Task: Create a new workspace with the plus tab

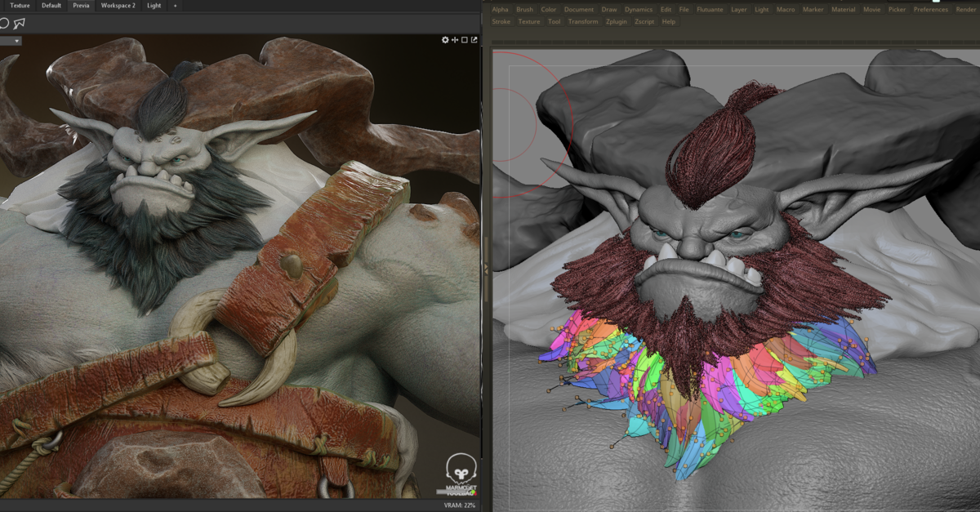Action: (174, 6)
